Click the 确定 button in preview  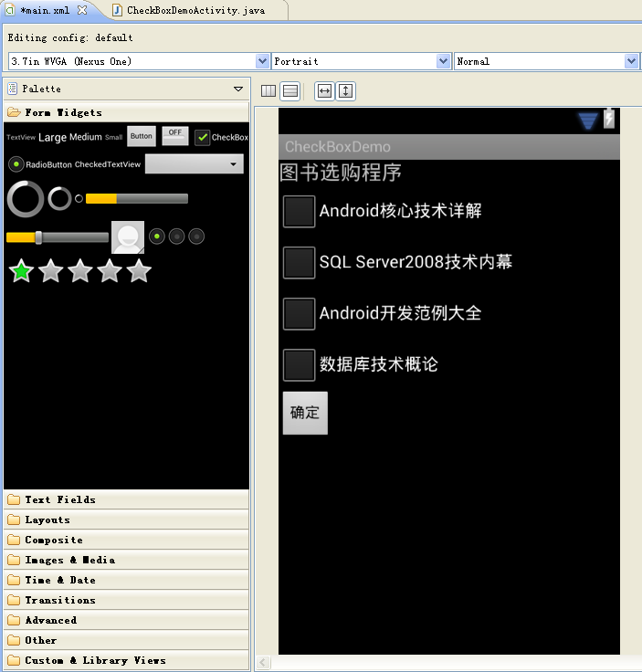coord(305,413)
